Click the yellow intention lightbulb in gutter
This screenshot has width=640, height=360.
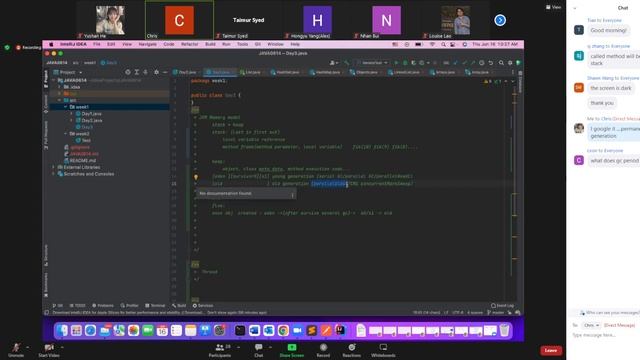click(x=196, y=177)
